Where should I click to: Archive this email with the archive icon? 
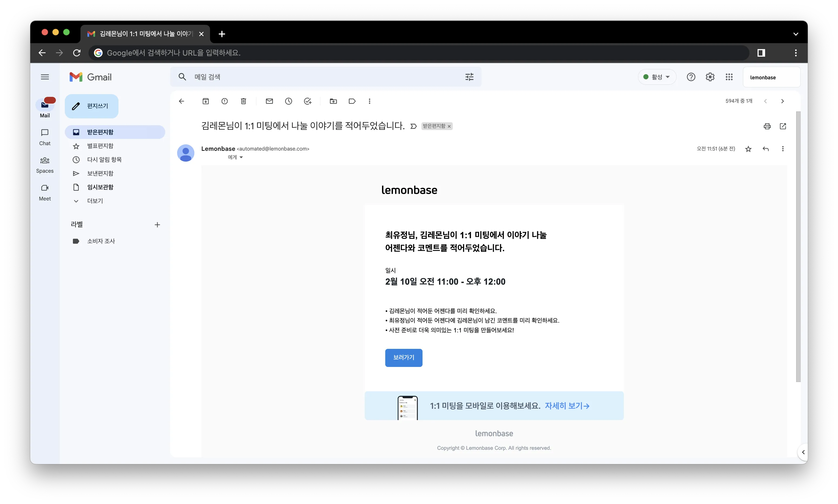coord(206,101)
